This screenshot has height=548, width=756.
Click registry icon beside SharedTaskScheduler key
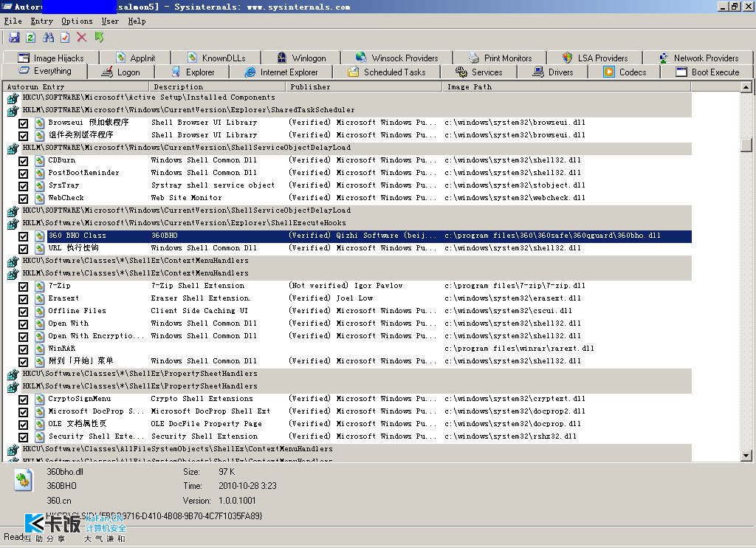pyautogui.click(x=13, y=111)
